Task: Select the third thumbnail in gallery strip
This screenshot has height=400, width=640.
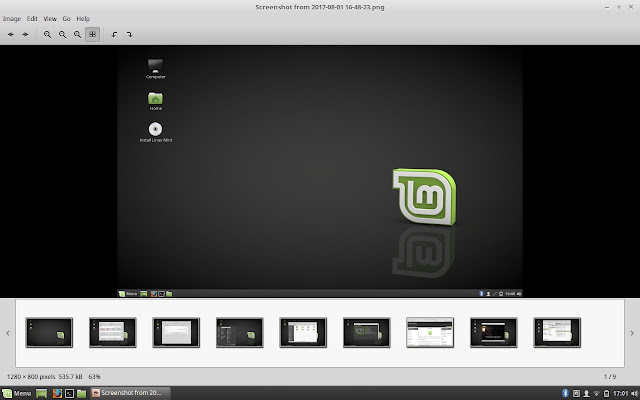Action: (x=176, y=333)
